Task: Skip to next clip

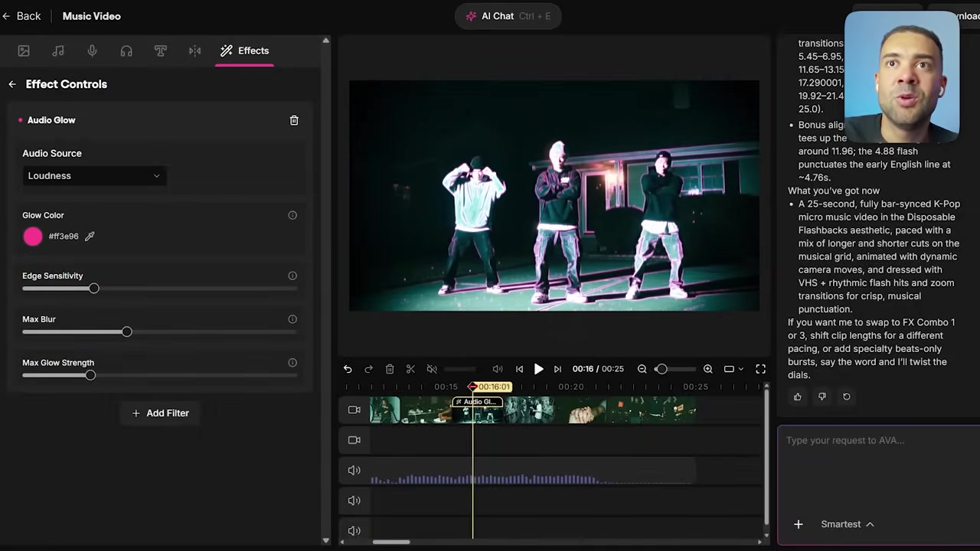Action: pos(557,369)
